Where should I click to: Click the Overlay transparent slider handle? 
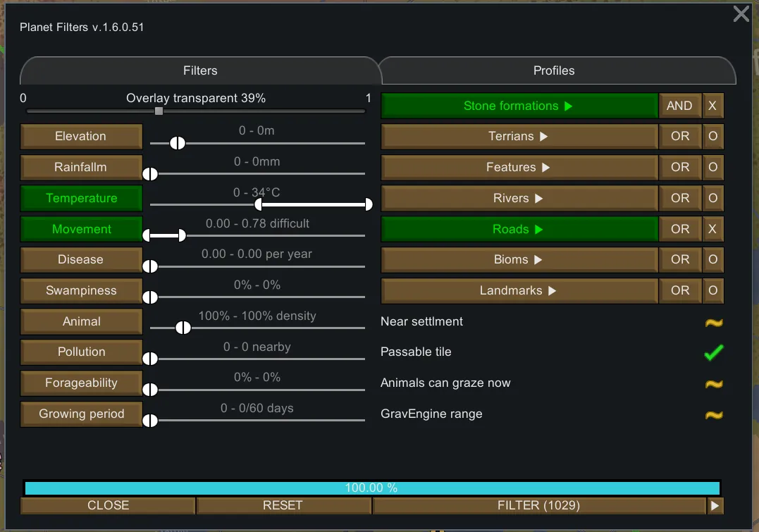(x=159, y=111)
